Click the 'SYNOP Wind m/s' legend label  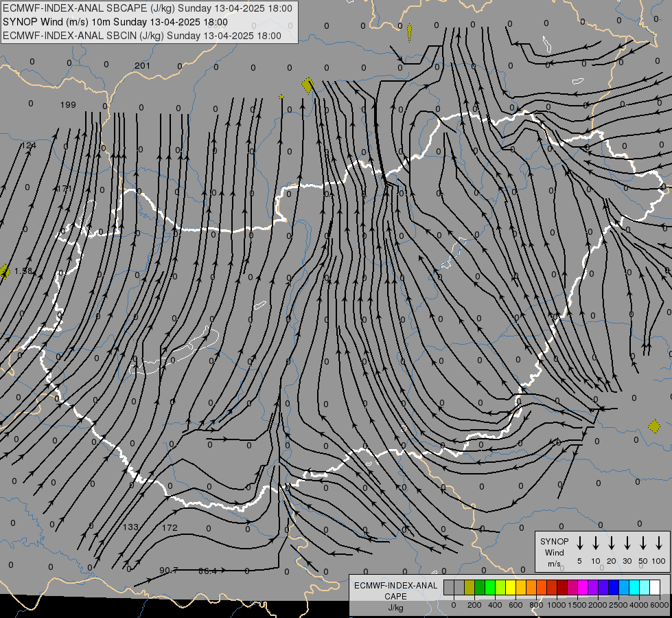pos(554,553)
